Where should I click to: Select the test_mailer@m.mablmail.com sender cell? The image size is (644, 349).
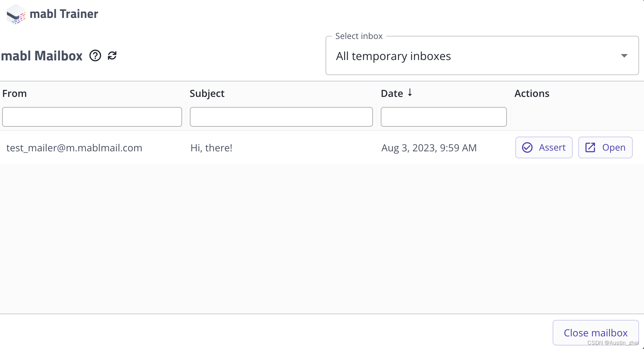pyautogui.click(x=74, y=148)
